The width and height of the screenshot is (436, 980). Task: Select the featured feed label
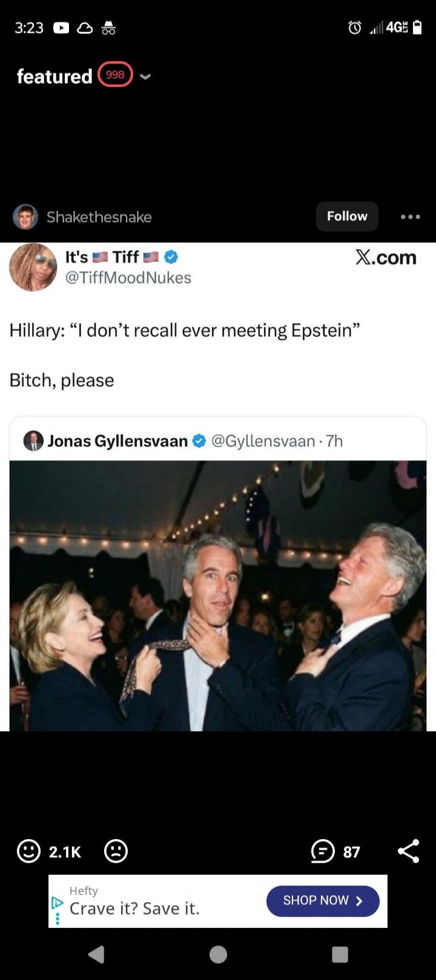(53, 77)
